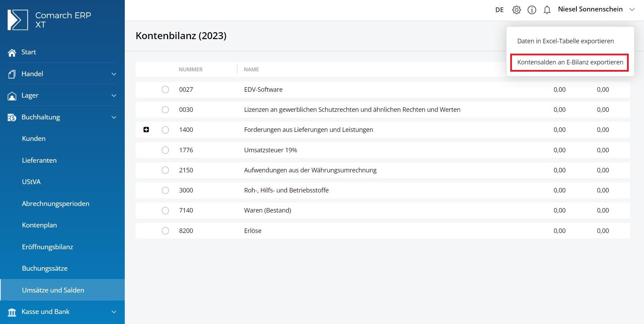Viewport: 644px width, 324px height.
Task: Expand the Lager menu chevron
Action: click(x=114, y=96)
